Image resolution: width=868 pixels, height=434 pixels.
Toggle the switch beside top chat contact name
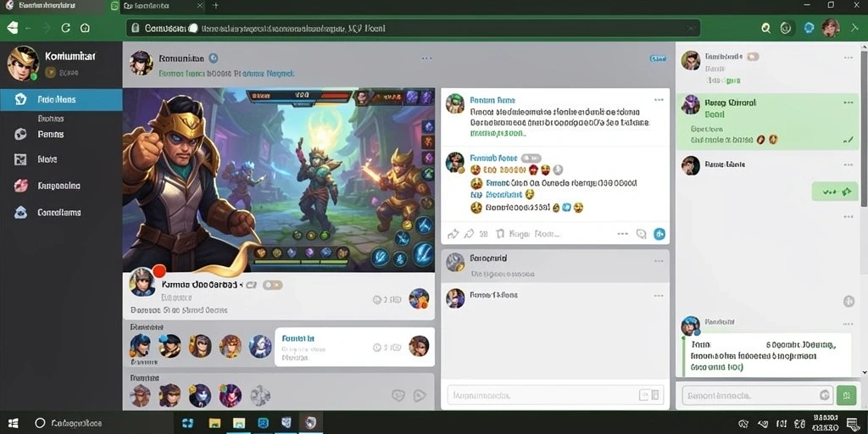[753, 57]
